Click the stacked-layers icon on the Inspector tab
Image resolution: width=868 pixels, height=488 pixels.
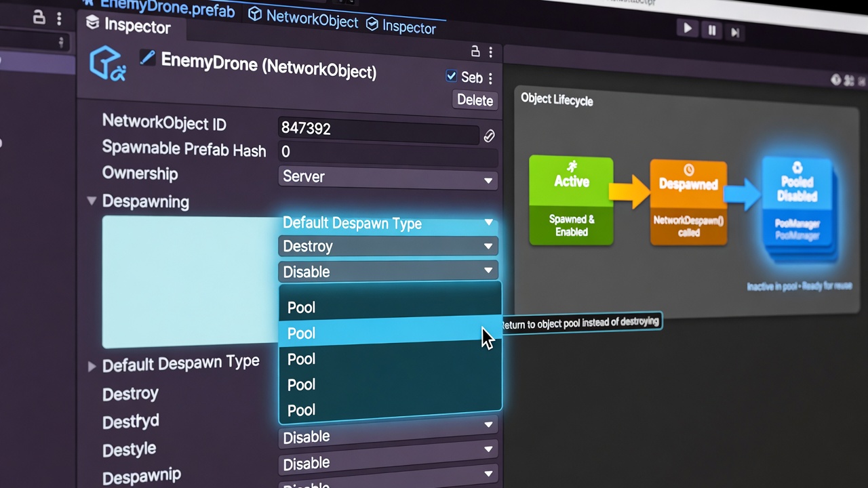pyautogui.click(x=92, y=24)
